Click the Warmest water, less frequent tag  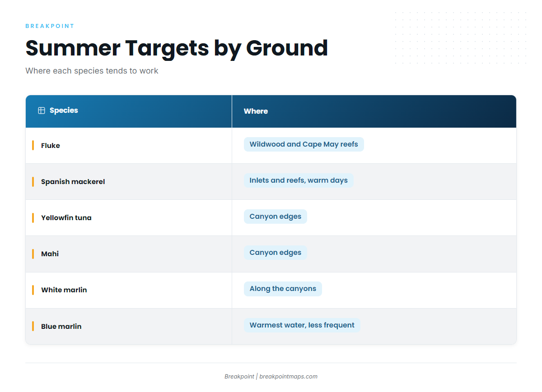[x=302, y=325]
